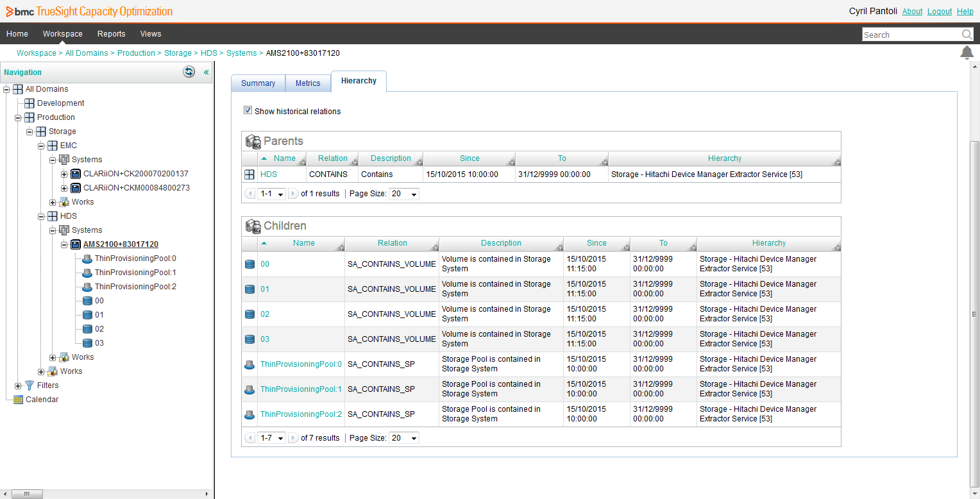Click the Help link
980x499 pixels.
pyautogui.click(x=965, y=12)
